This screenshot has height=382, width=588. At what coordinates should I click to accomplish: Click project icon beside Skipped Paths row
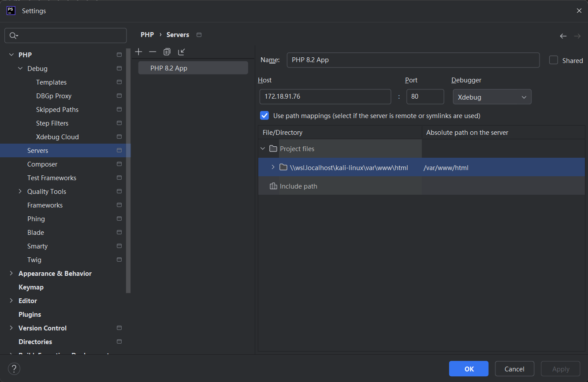[119, 109]
